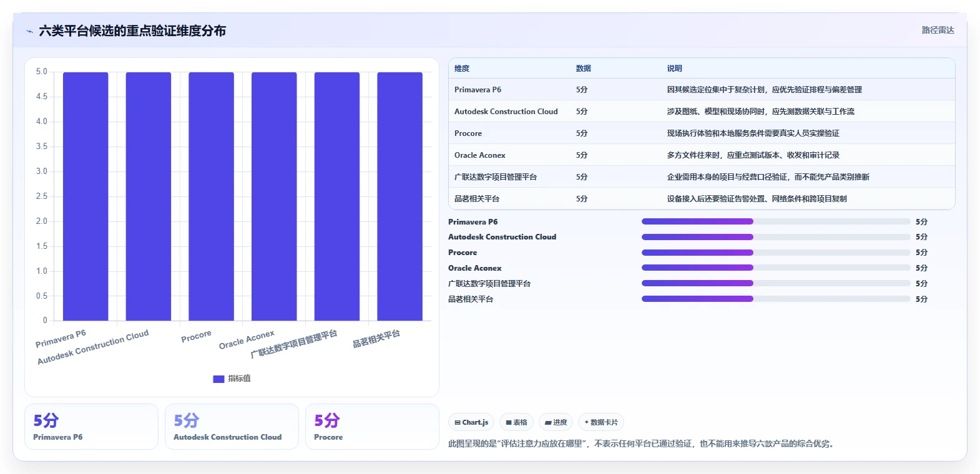Toggle the 指标值 legend swatch
The width and height of the screenshot is (980, 474).
pyautogui.click(x=218, y=379)
